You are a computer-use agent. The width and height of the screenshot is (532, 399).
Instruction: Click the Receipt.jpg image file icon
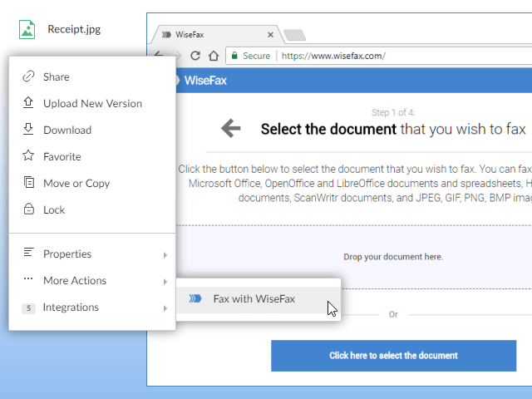(27, 29)
